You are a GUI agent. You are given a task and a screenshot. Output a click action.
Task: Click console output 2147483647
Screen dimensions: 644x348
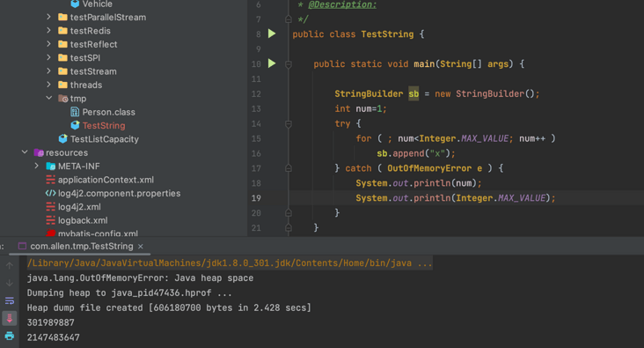pyautogui.click(x=54, y=337)
